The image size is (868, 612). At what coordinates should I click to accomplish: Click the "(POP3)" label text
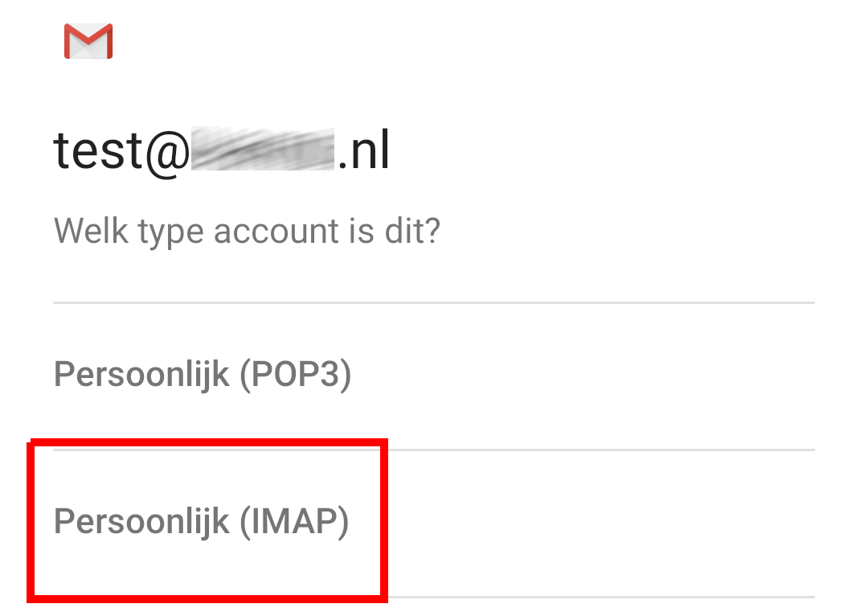(295, 376)
